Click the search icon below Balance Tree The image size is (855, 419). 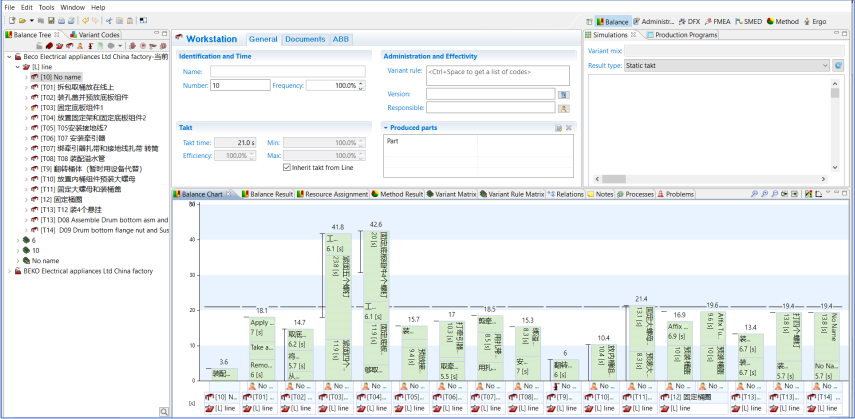coord(163,411)
